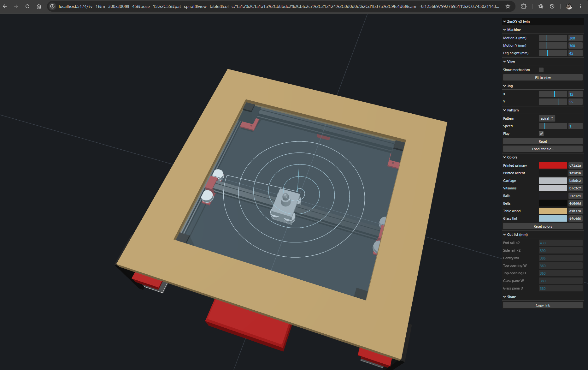Copy the share link
The image size is (588, 370).
coord(543,305)
